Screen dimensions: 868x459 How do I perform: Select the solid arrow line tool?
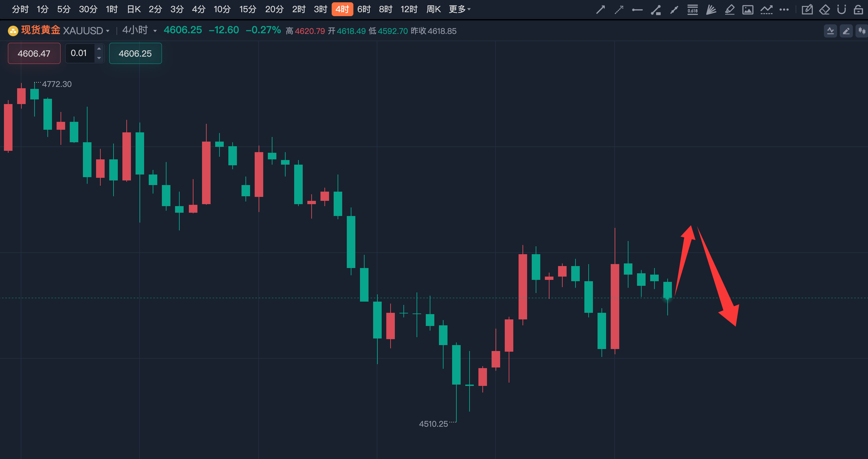pyautogui.click(x=600, y=10)
